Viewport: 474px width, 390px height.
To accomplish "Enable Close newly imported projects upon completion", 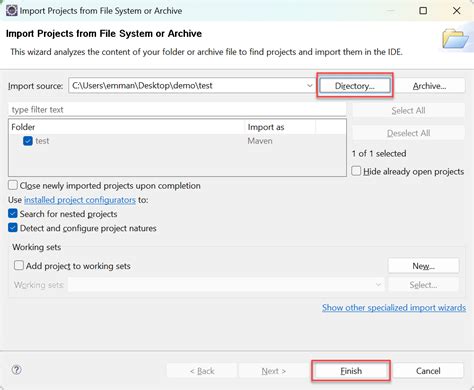I will [13, 185].
